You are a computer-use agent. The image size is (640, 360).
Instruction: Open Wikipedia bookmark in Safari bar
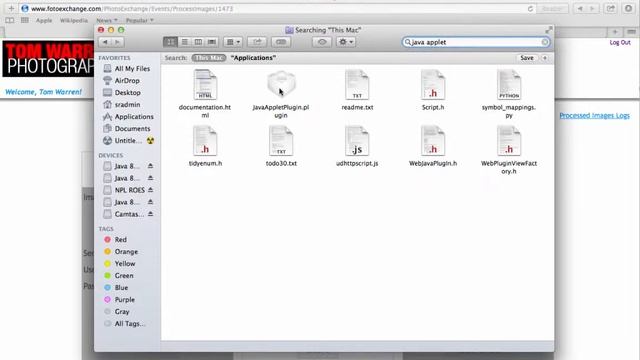[x=73, y=20]
